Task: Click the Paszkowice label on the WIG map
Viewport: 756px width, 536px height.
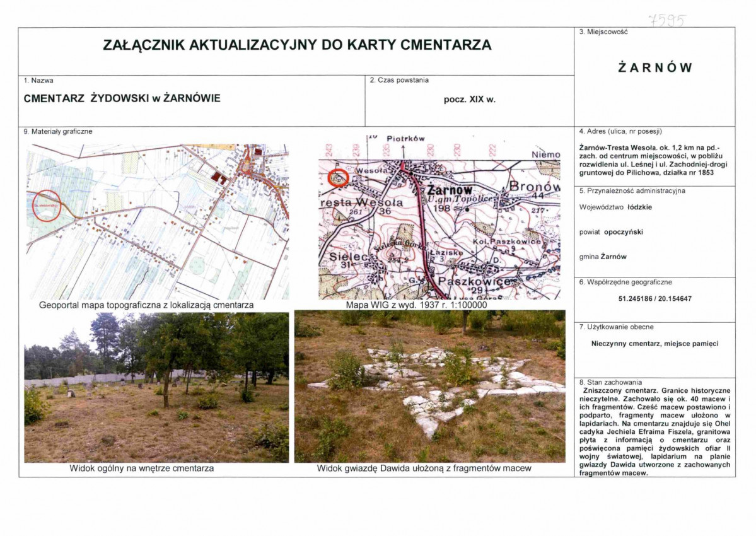Action: point(474,281)
